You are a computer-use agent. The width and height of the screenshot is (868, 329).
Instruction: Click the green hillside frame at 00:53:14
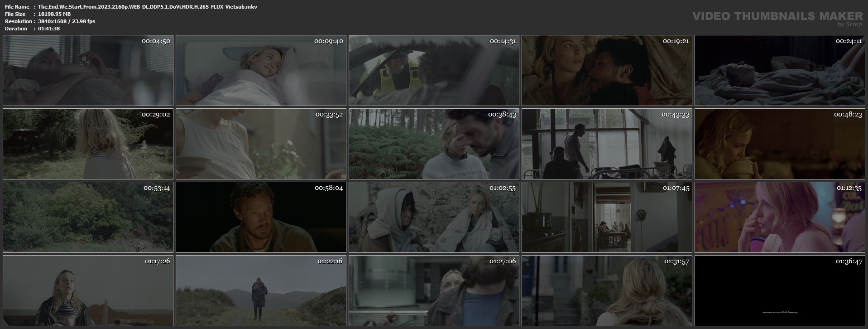[88, 217]
